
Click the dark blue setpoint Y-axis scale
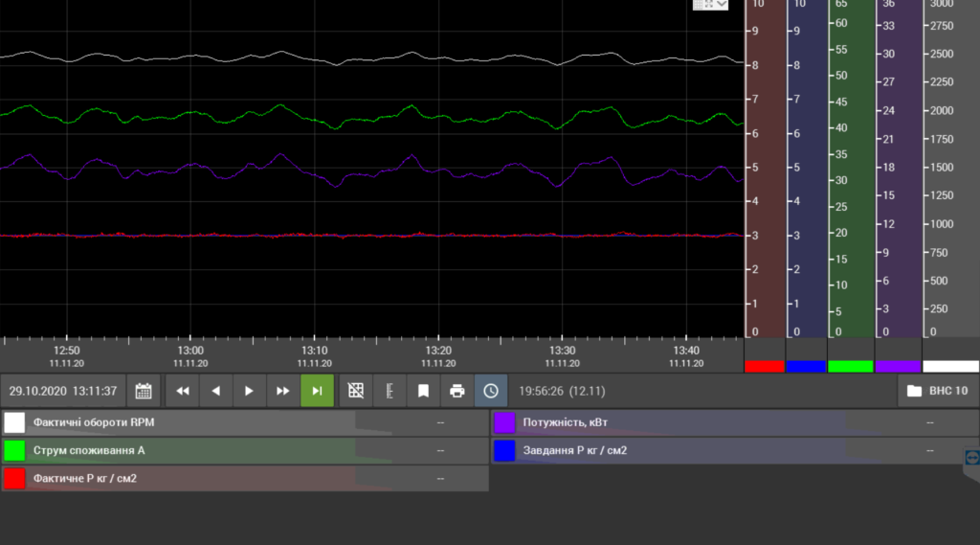[x=807, y=169]
